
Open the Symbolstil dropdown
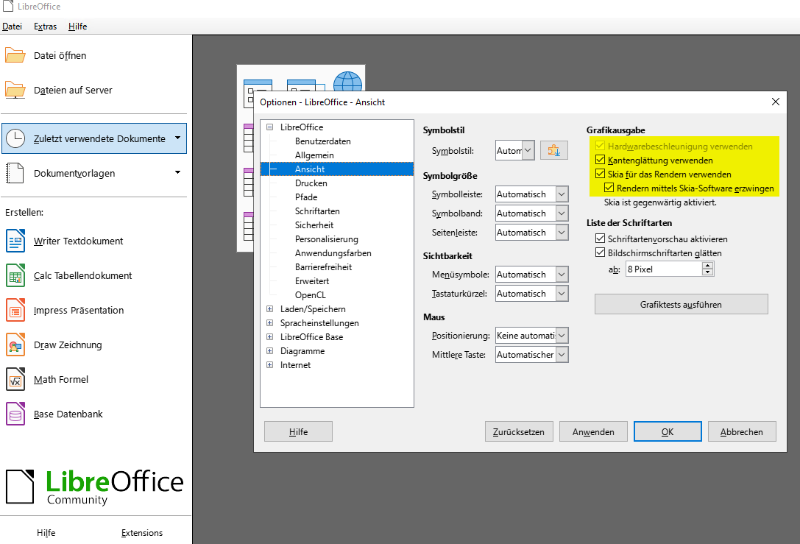point(515,151)
